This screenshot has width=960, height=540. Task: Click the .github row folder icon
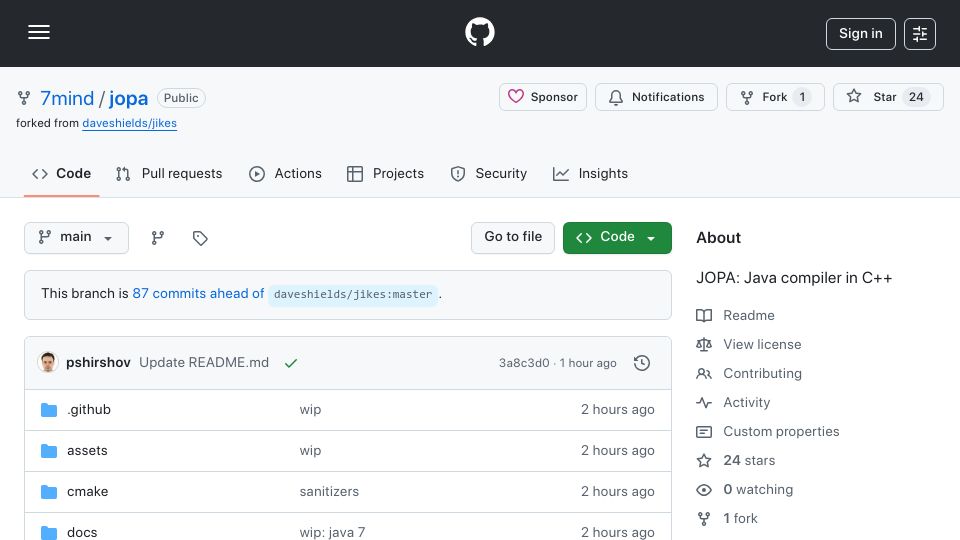pyautogui.click(x=49, y=410)
